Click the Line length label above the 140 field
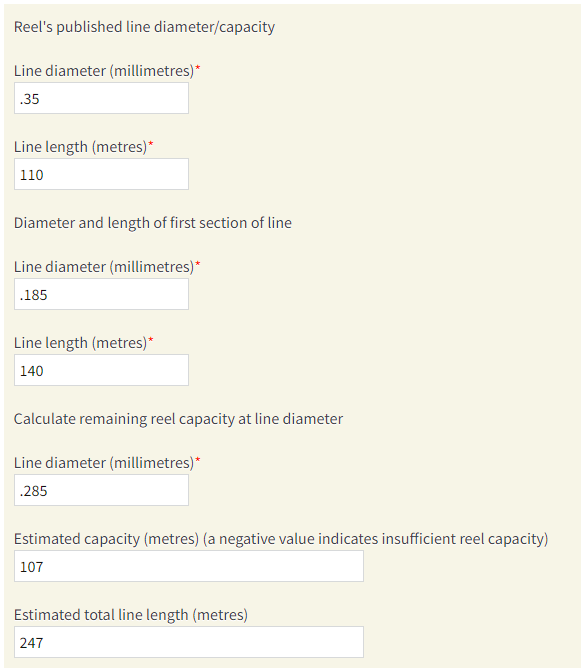This screenshot has width=581, height=671. (80, 343)
